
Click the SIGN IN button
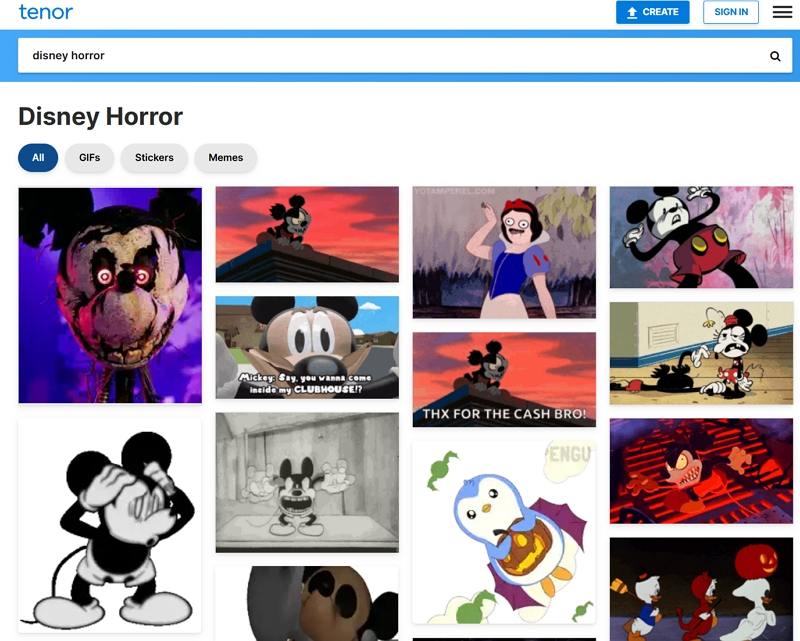731,12
